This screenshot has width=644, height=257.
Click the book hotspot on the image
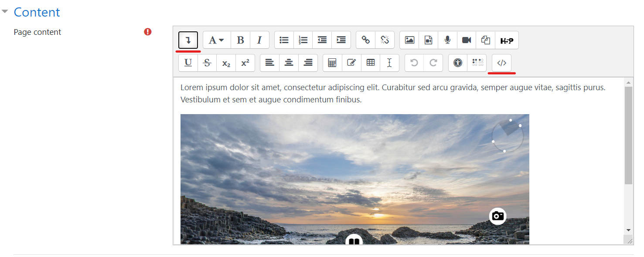pyautogui.click(x=354, y=240)
